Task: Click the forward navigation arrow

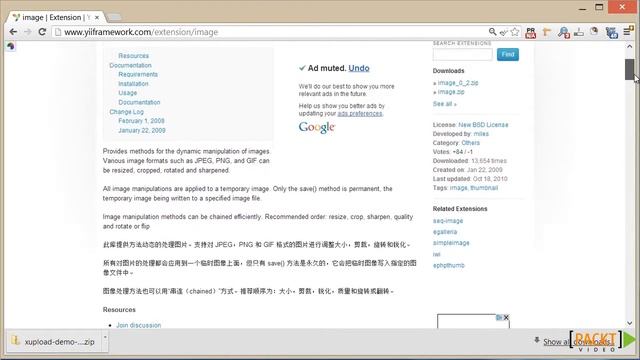Action: [27, 32]
